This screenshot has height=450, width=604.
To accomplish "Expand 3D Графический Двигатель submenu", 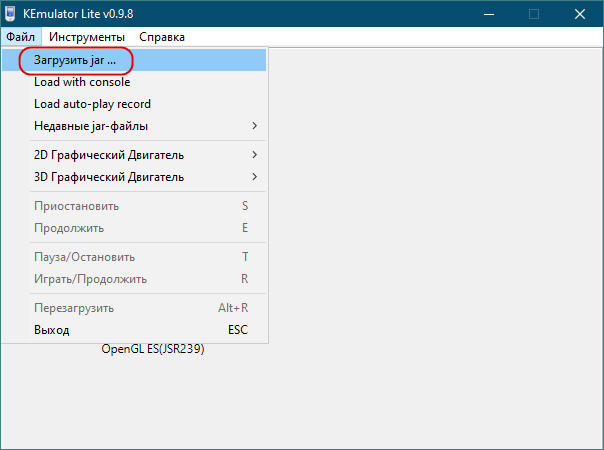I will pyautogui.click(x=134, y=177).
